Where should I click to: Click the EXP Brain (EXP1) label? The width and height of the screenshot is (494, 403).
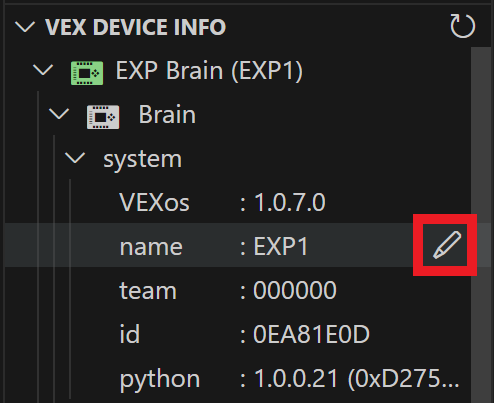tap(209, 71)
